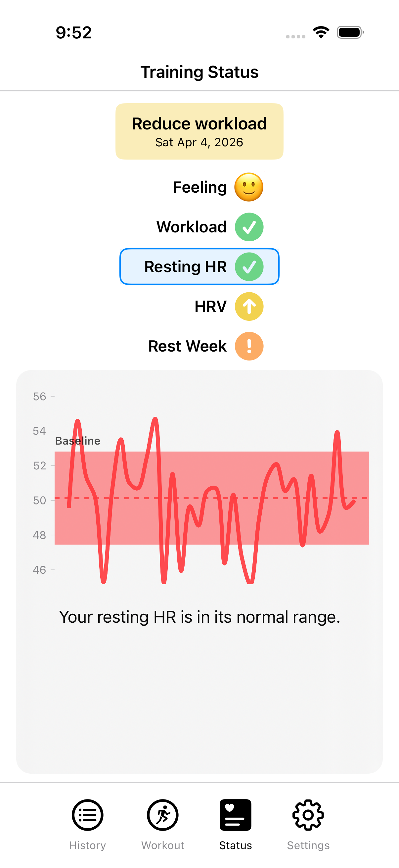Open Settings via the gear icon

308,815
